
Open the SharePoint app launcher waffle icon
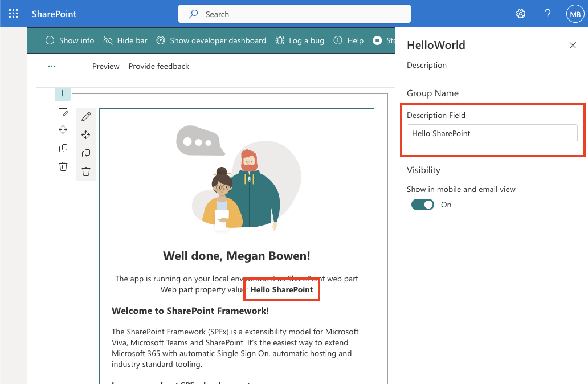[14, 14]
